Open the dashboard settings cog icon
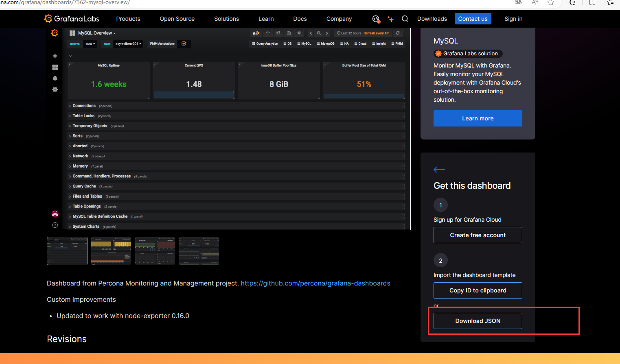This screenshot has width=620, height=364. [299, 33]
